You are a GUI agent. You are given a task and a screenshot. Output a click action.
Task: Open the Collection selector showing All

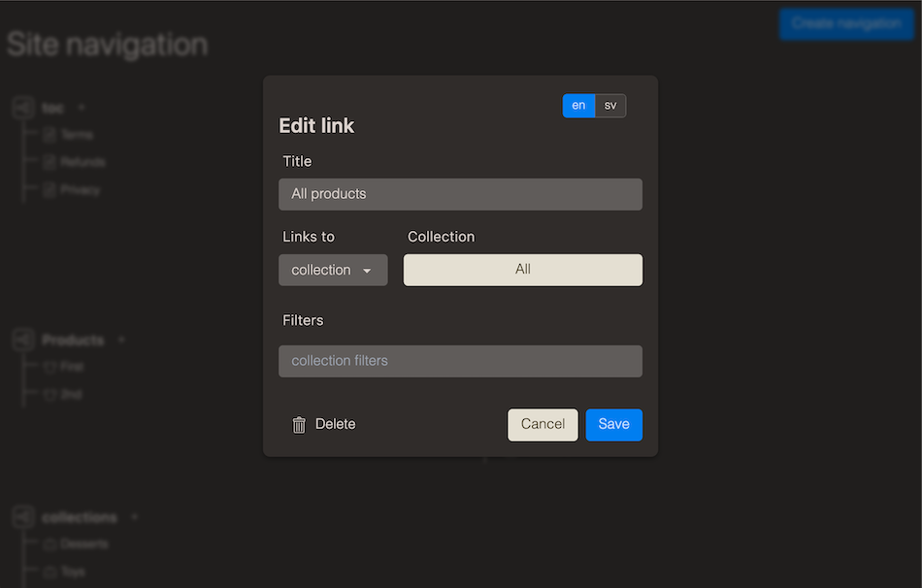click(522, 270)
